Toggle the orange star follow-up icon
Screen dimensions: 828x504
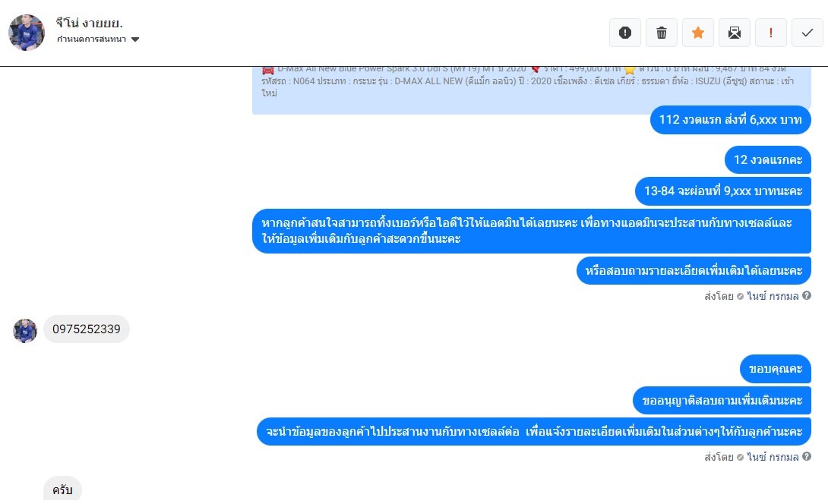pos(697,33)
